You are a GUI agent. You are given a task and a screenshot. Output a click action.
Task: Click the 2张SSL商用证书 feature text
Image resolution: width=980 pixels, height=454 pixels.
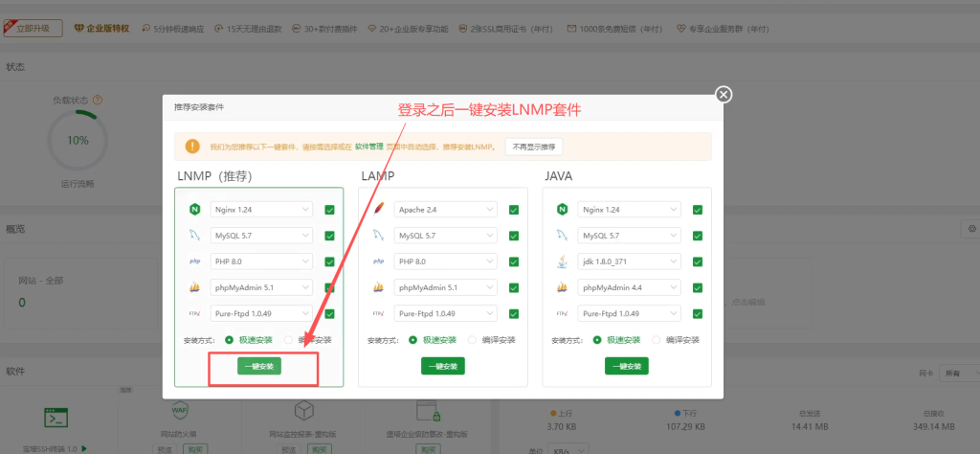[511, 29]
